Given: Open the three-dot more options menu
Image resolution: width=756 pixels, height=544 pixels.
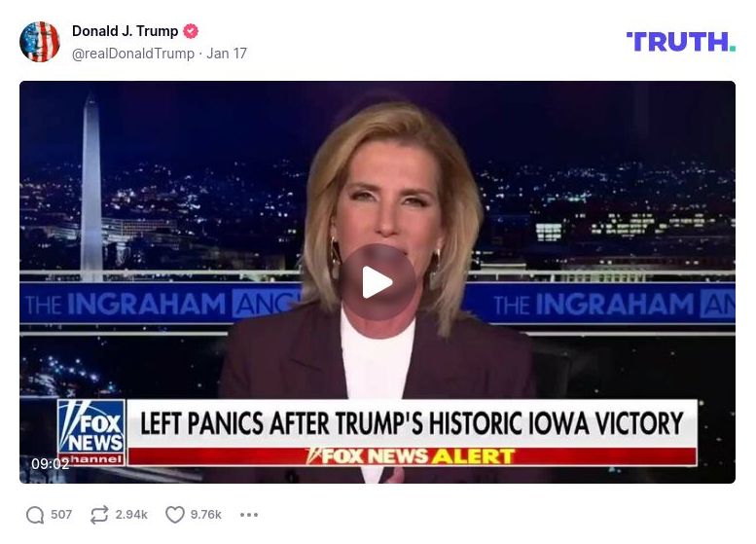Looking at the screenshot, I should point(249,515).
